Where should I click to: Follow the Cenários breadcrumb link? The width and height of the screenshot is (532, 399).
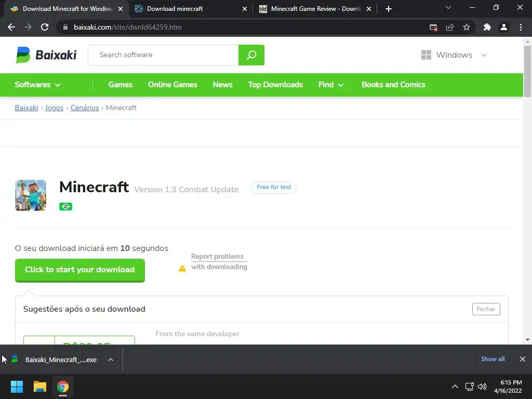pos(85,108)
